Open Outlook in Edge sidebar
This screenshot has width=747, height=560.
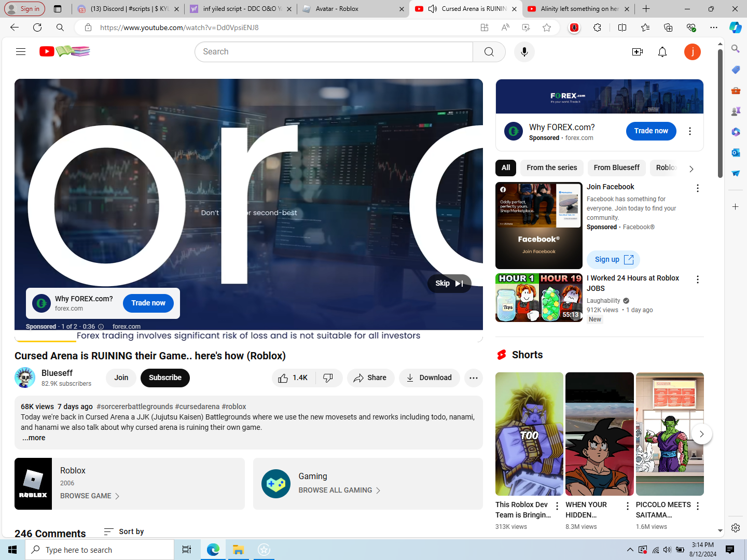[736, 152]
